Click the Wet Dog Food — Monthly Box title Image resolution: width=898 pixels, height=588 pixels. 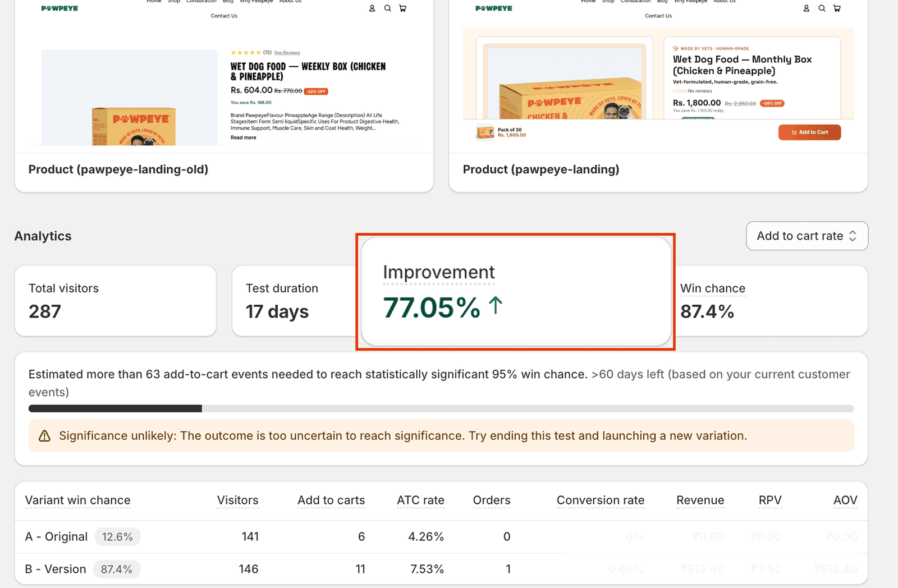[x=743, y=65]
